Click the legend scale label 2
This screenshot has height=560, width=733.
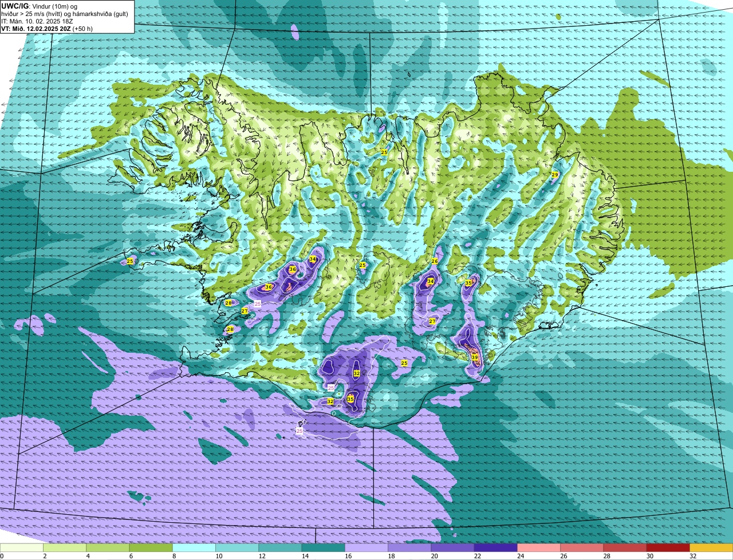pyautogui.click(x=44, y=556)
